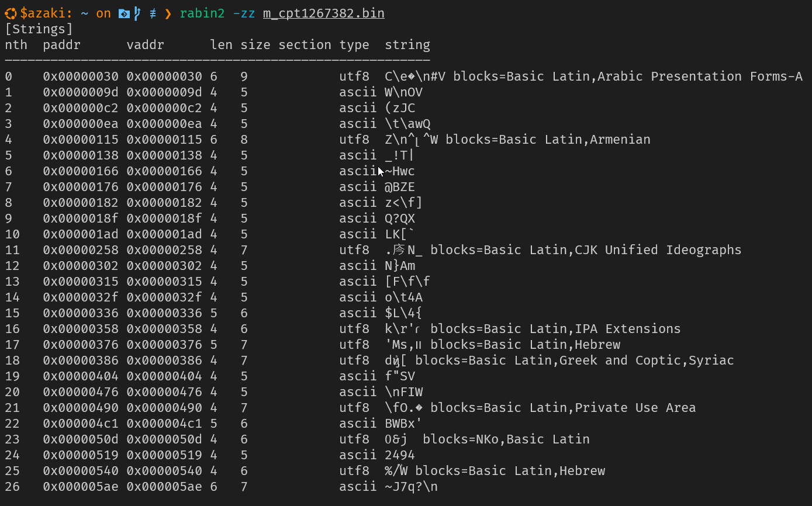Screen dimensions: 812x506
Task: Select the string ~J7q?\n
Action: tap(412, 487)
